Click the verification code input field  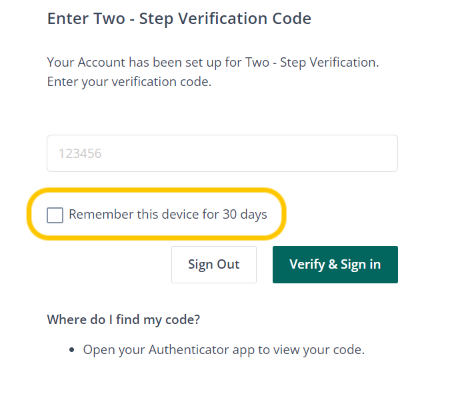click(222, 153)
